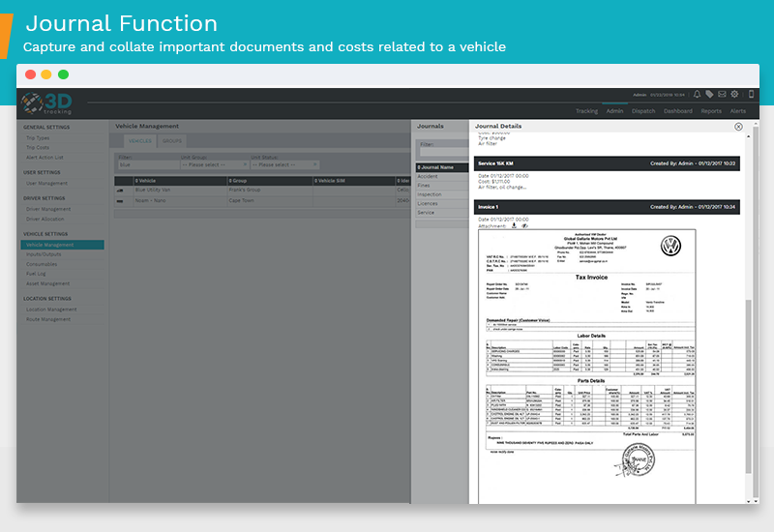Open the Reports menu item

(x=711, y=111)
